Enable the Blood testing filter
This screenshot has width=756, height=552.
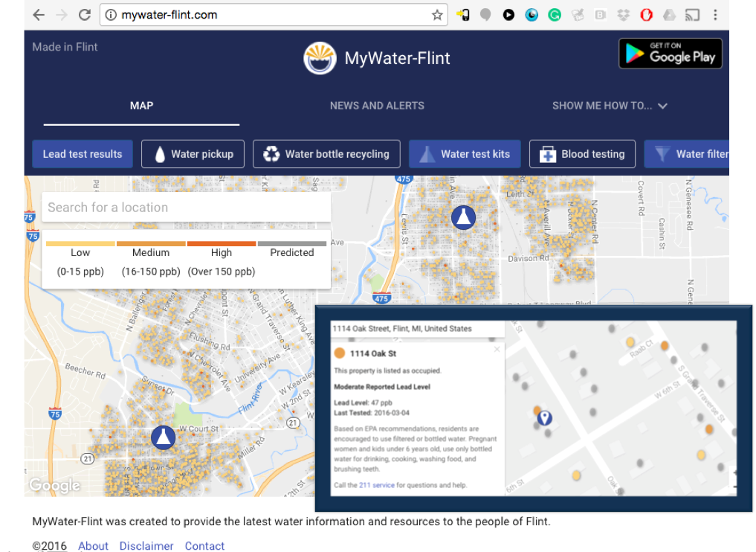pos(582,154)
